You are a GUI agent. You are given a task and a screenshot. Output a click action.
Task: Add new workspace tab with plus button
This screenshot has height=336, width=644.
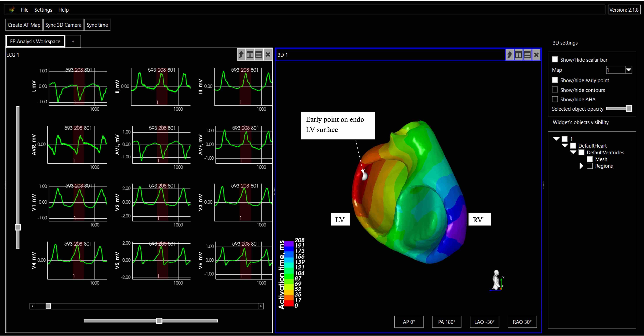[73, 42]
